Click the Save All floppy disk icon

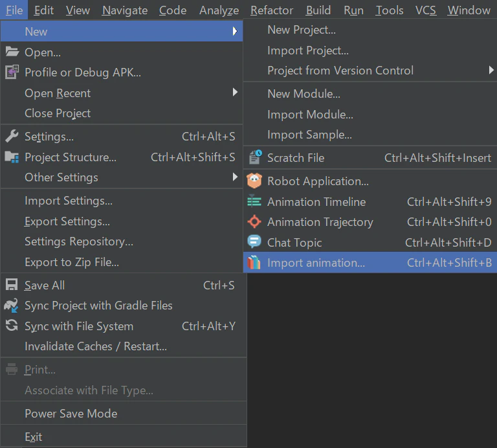pos(12,285)
